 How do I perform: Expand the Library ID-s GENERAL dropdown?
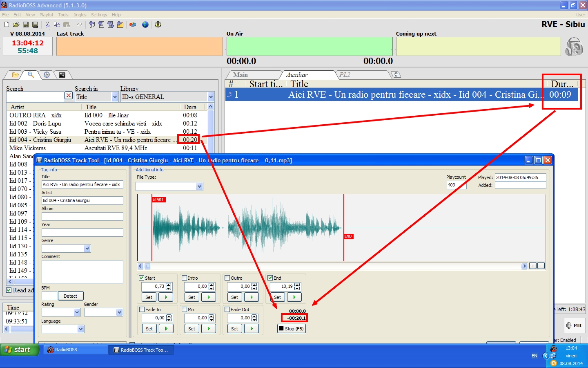pos(211,97)
